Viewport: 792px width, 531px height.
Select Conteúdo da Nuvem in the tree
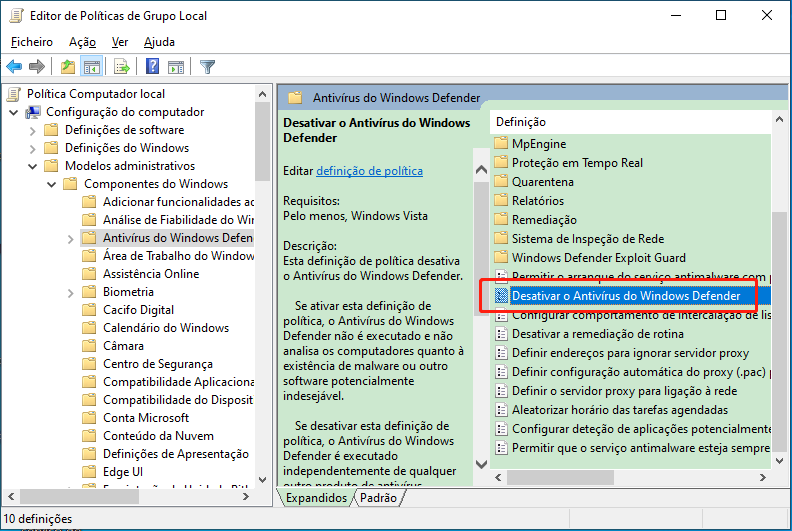[x=158, y=436]
